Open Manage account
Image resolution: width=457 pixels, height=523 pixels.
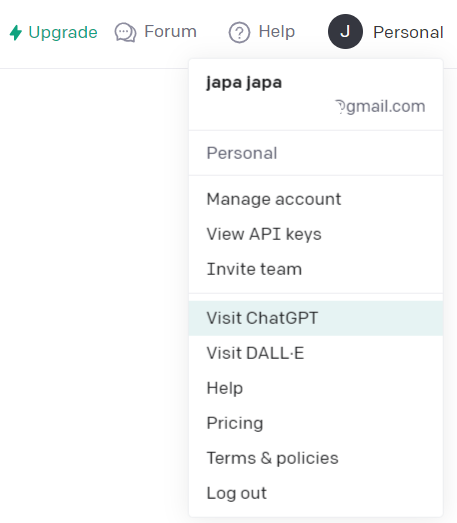coord(316,199)
